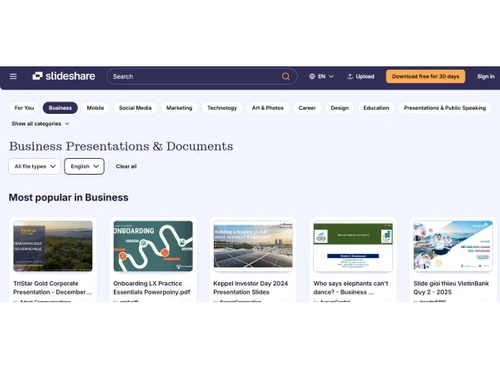
Task: Open the English language filter dropdown
Action: tap(84, 166)
